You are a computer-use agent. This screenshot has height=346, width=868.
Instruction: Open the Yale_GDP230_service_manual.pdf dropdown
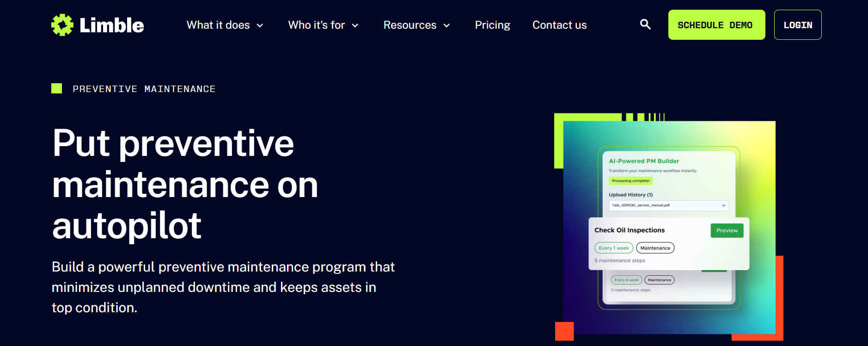tap(669, 205)
